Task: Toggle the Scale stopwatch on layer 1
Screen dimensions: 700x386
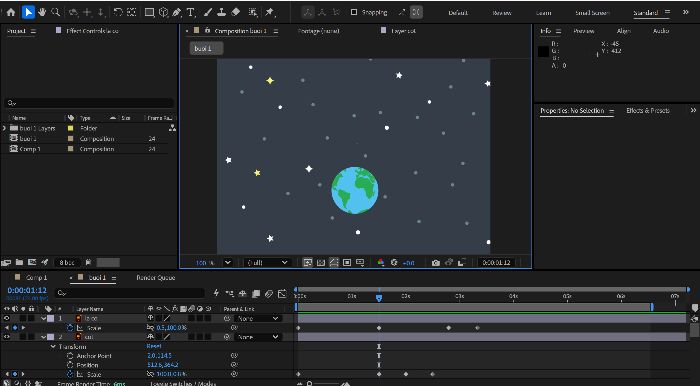Action: [x=70, y=328]
